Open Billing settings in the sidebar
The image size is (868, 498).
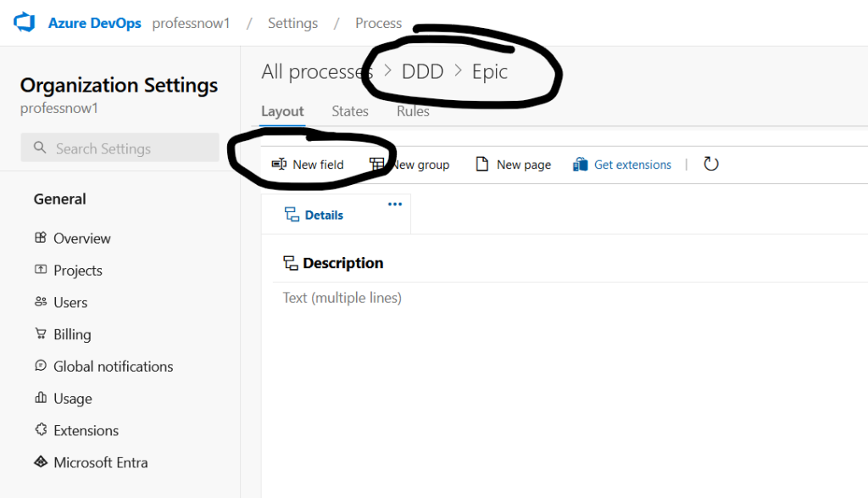click(x=72, y=334)
